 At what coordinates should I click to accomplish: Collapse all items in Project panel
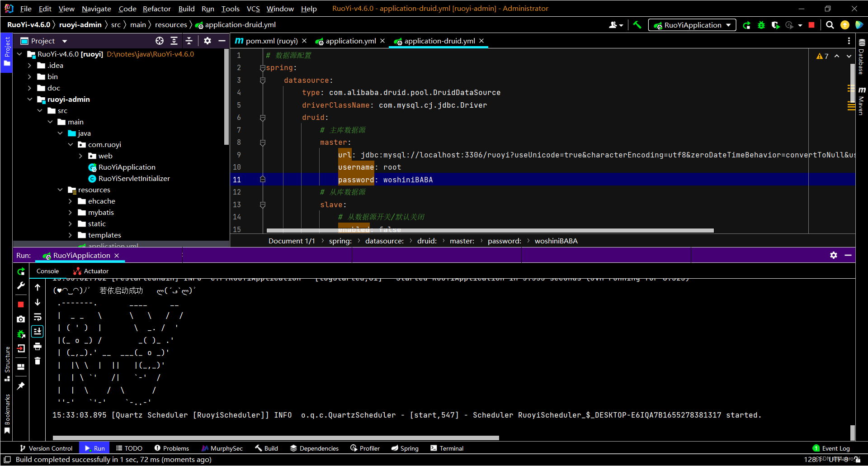click(189, 41)
